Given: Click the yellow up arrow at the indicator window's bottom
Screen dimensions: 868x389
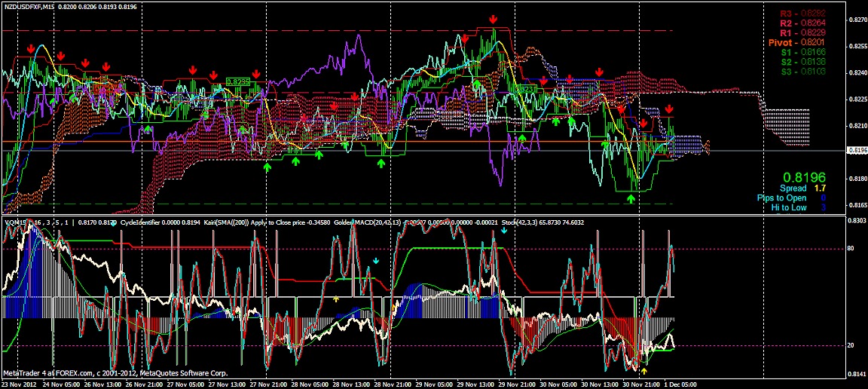Looking at the screenshot, I should [644, 371].
